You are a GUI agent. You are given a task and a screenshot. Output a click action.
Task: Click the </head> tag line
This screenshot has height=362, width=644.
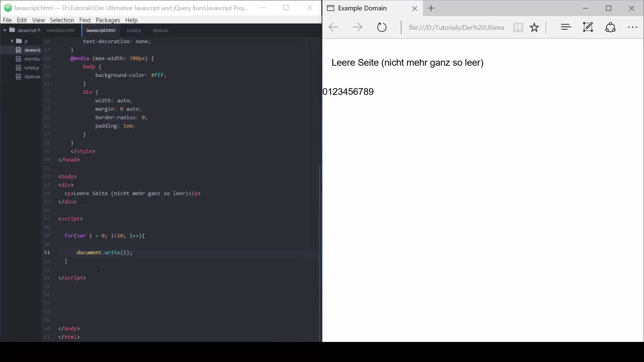69,160
